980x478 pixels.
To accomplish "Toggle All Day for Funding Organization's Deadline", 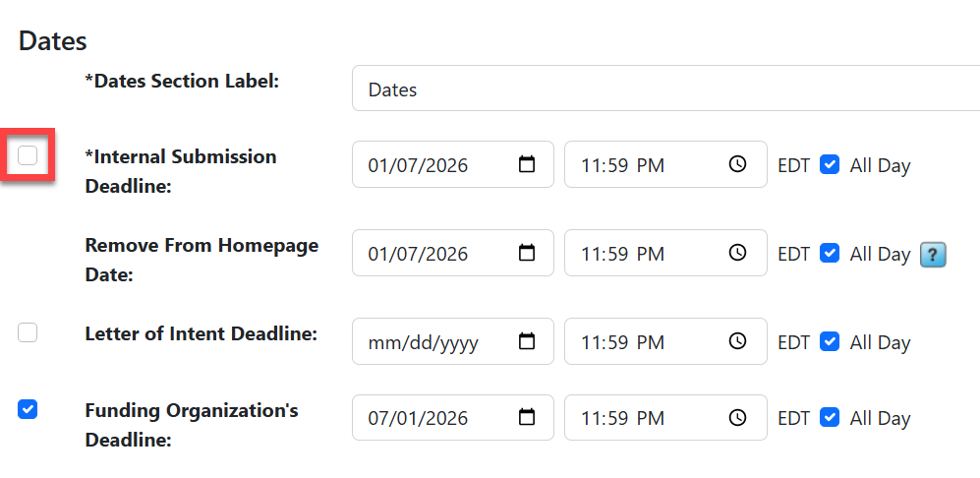I will [x=830, y=417].
